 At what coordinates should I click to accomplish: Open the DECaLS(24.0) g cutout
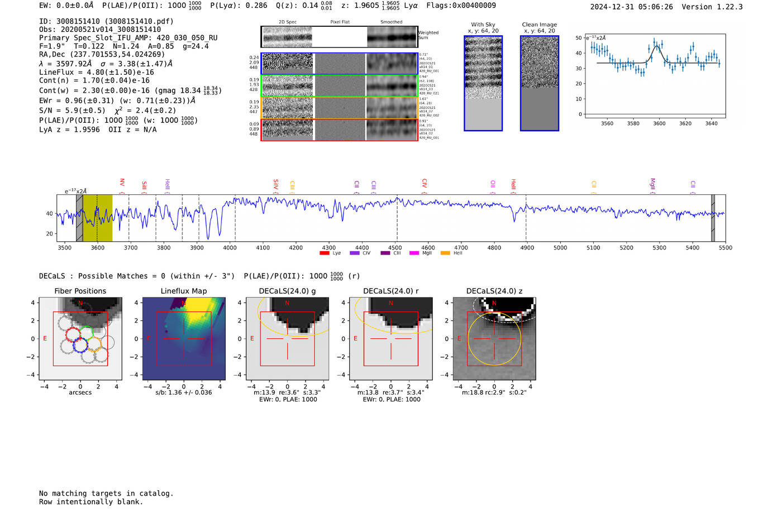[x=287, y=339]
